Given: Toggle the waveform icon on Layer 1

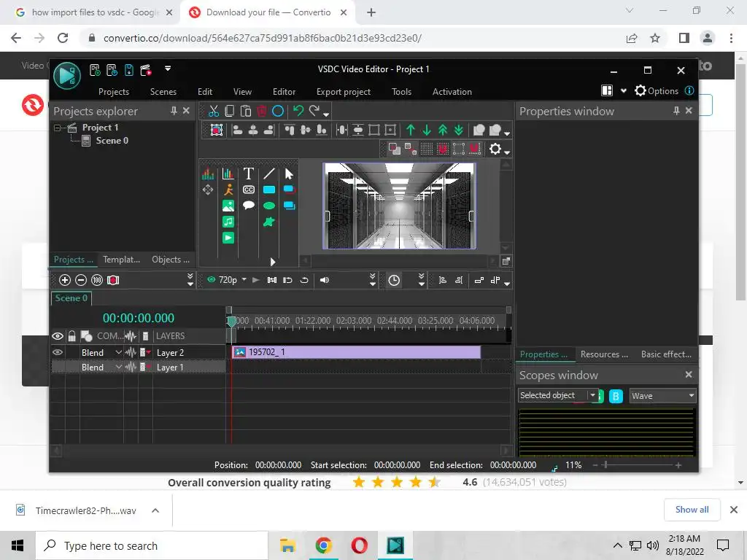Looking at the screenshot, I should click(131, 367).
